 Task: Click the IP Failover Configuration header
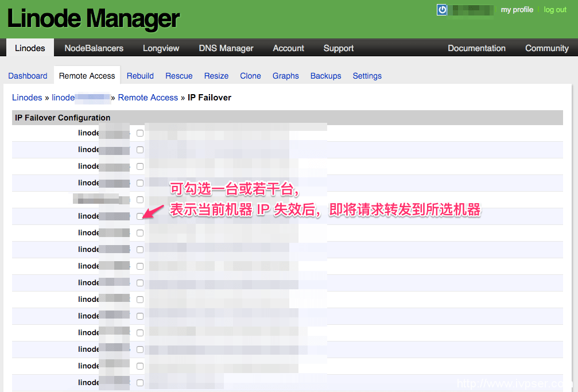tap(287, 118)
